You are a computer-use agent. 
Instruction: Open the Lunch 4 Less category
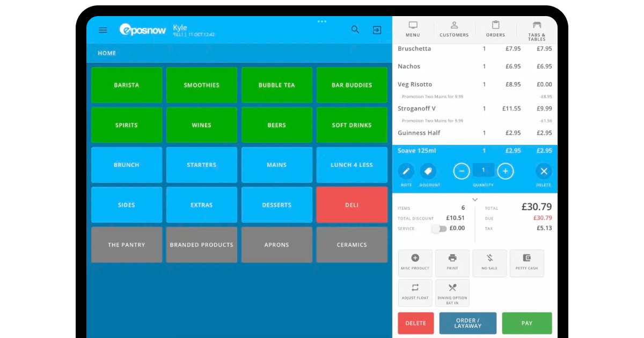(x=352, y=165)
